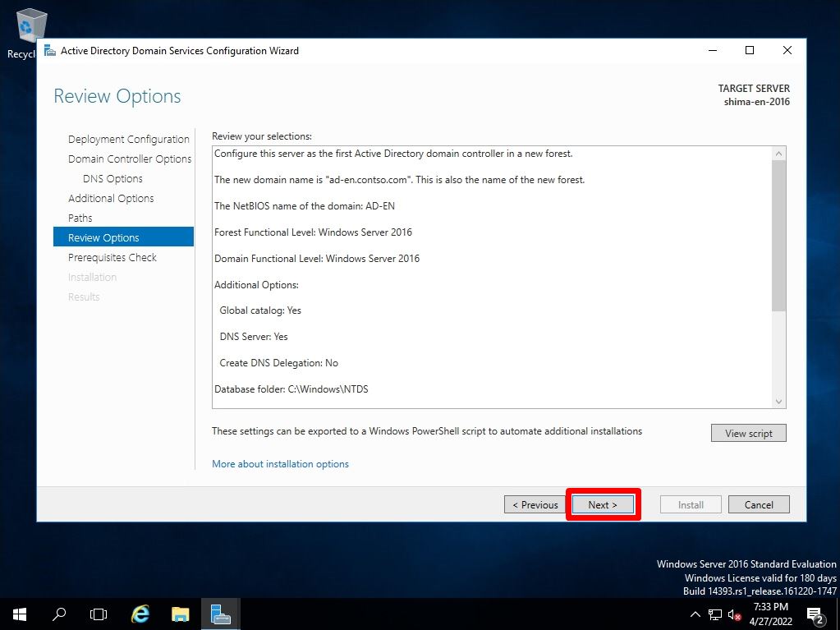The width and height of the screenshot is (840, 630).
Task: Click the Next button
Action: coord(603,504)
